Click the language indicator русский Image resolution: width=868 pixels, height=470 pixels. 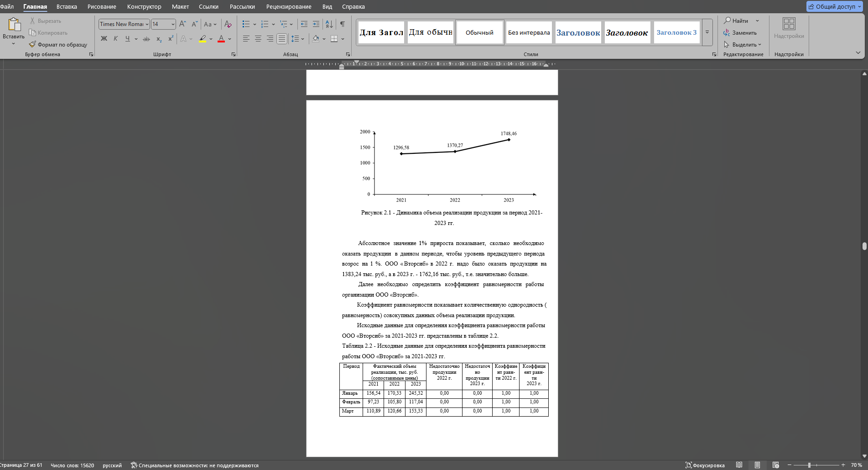pyautogui.click(x=112, y=465)
